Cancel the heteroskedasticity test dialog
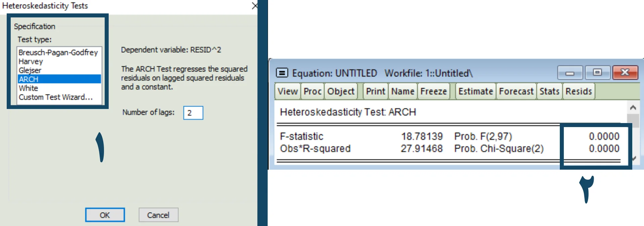644x226 pixels. (x=158, y=215)
